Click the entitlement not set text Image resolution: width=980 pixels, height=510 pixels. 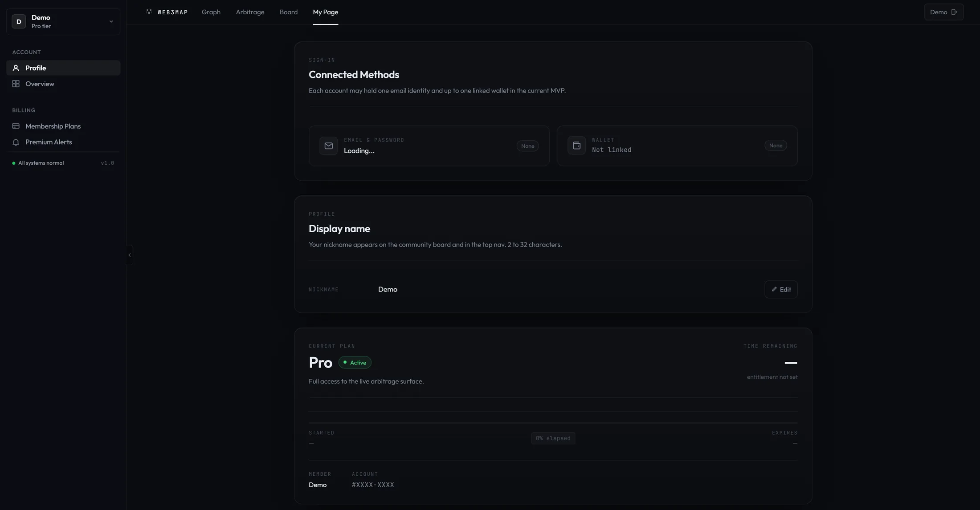772,377
